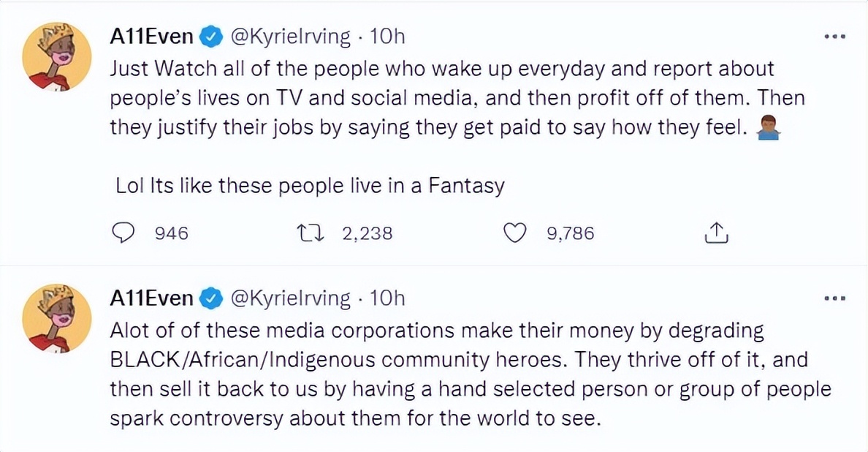The height and width of the screenshot is (452, 868).
Task: Visit the @KyrieIrving handle on the first tweet
Action: (x=290, y=35)
